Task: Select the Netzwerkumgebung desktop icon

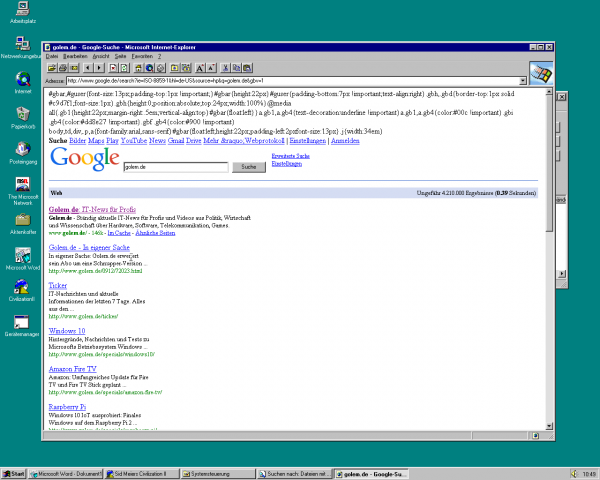Action: click(22, 47)
